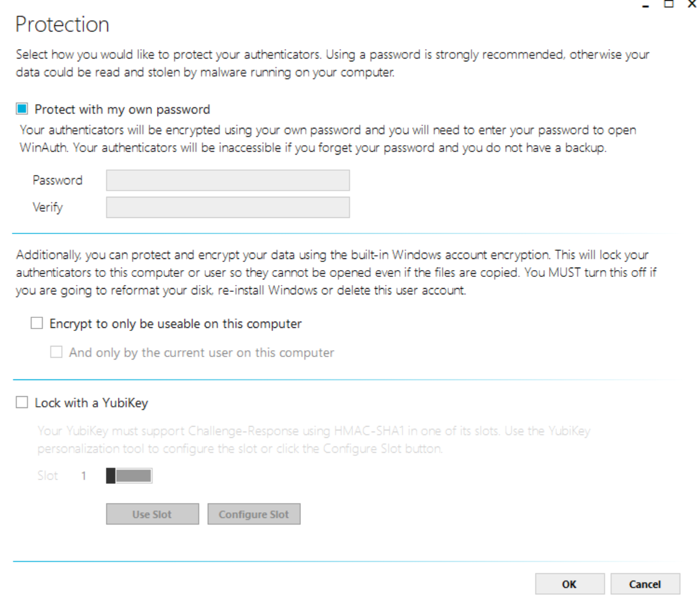Close the Protection dialog window
700x611 pixels.
point(692,4)
